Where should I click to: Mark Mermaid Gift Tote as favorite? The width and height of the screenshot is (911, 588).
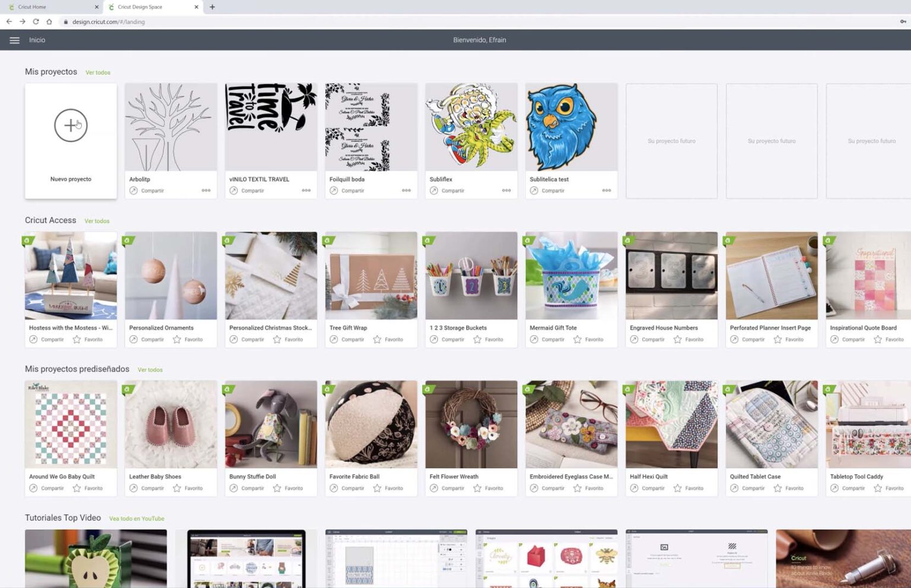578,340
